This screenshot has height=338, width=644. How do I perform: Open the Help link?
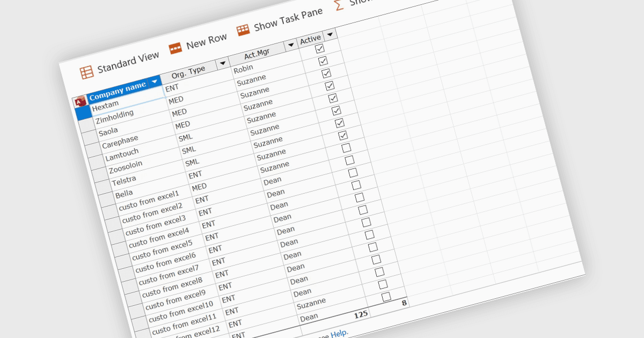coord(339,334)
